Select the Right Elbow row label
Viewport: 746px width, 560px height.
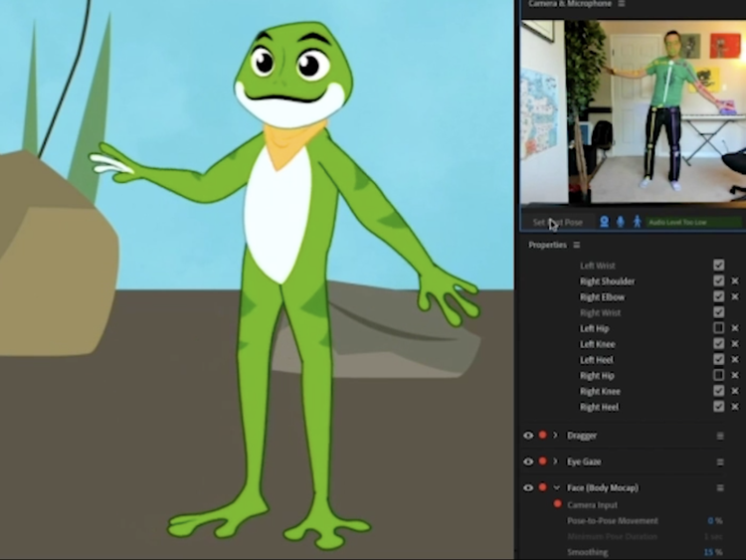pos(602,297)
